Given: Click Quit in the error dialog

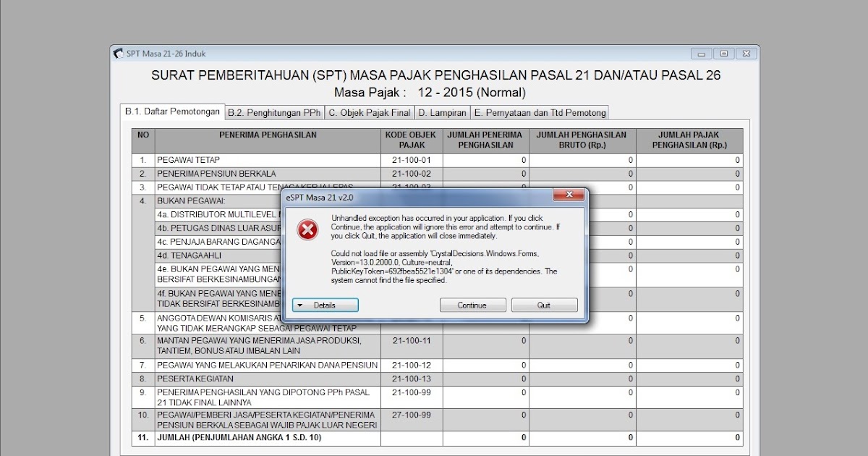Looking at the screenshot, I should pyautogui.click(x=544, y=305).
